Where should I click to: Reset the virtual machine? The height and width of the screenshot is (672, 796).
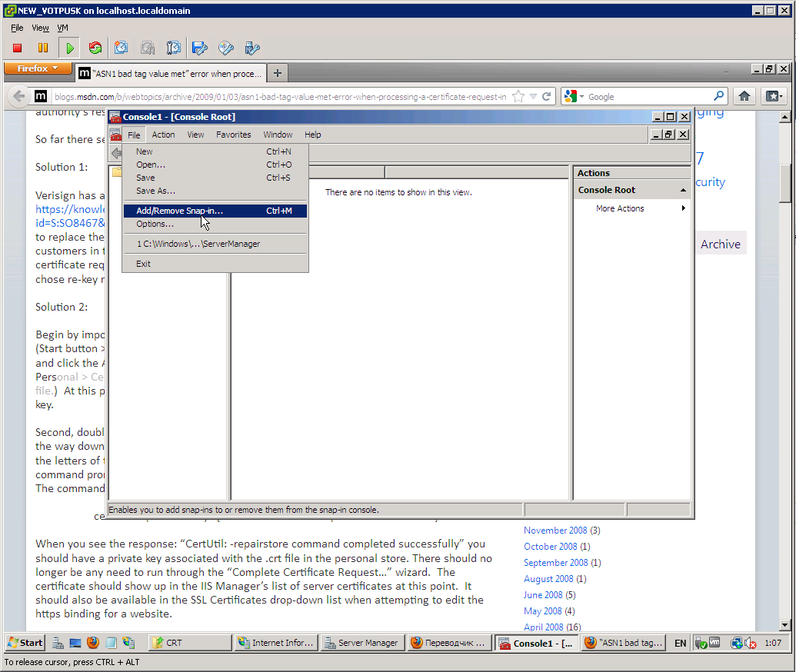click(x=95, y=48)
